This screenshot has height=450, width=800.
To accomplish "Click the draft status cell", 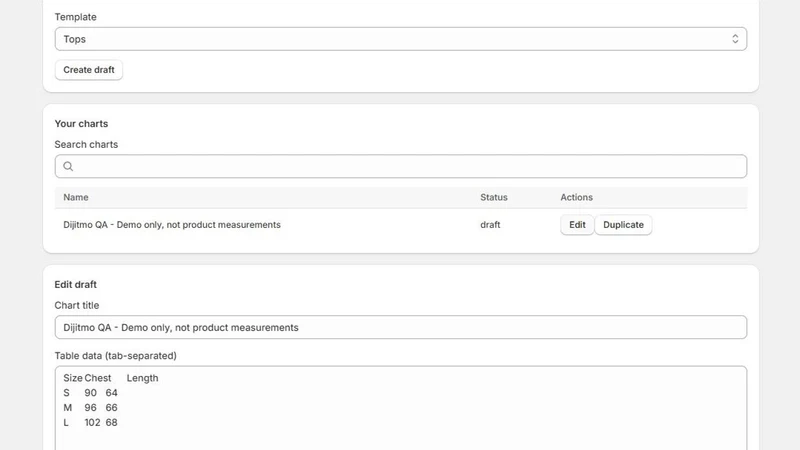I will tap(490, 225).
